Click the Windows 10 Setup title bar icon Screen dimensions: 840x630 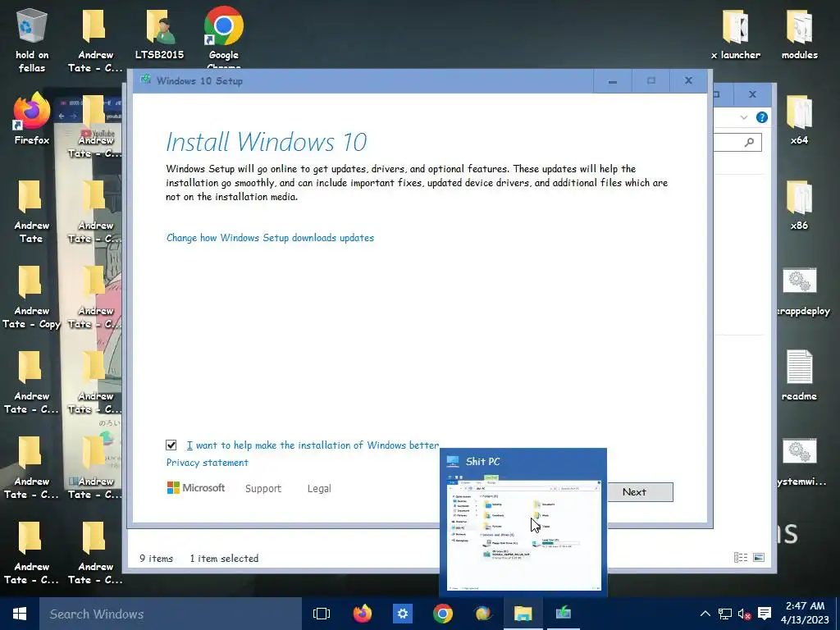[x=145, y=80]
